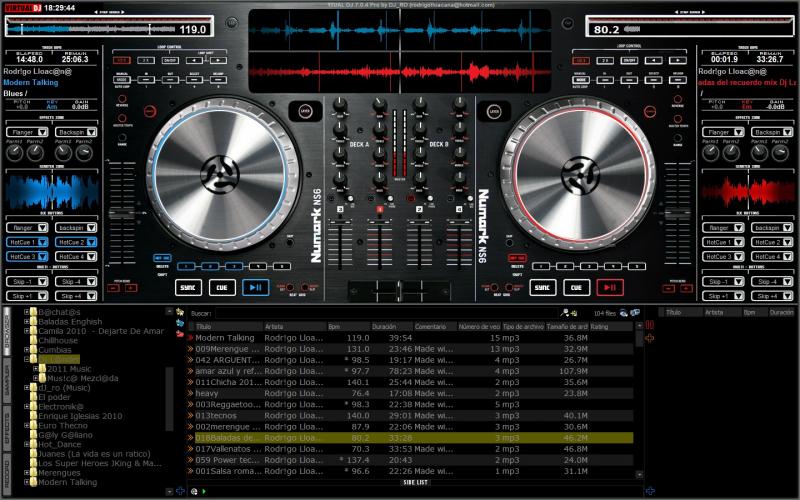Click the right deck loop 2X button
800x500 pixels.
click(x=604, y=60)
